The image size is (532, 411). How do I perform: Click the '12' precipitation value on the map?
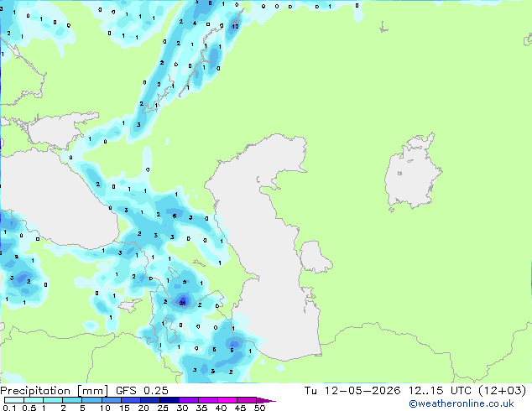click(235, 26)
